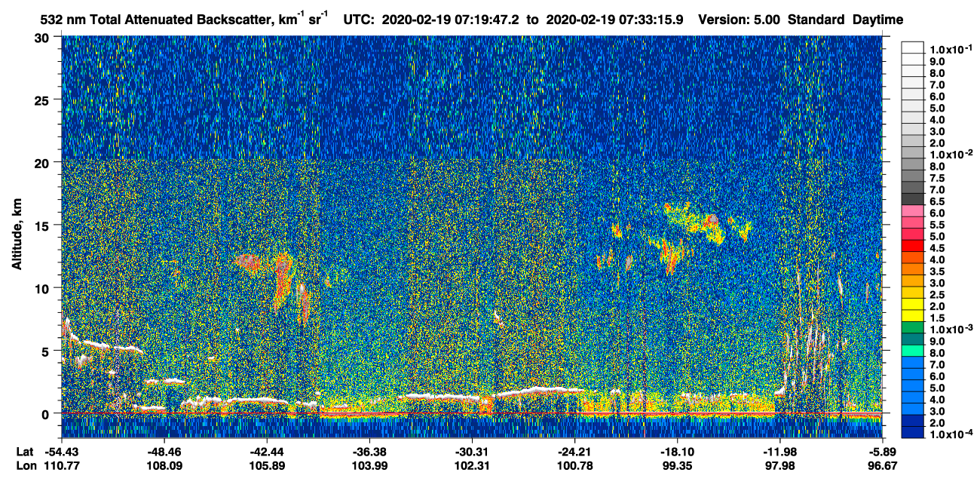Viewport: 980px width, 503px height.
Task: Click latitude value '-30.31'
Action: (x=472, y=452)
